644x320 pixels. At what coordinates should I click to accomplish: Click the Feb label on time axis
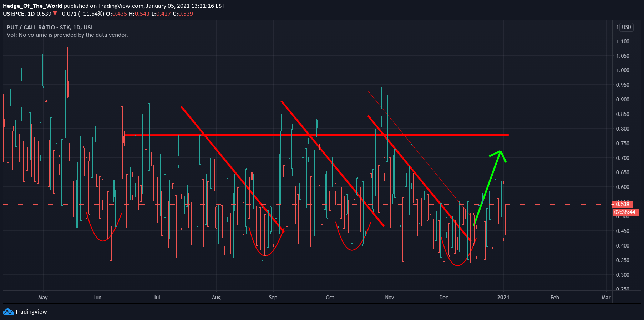(555, 297)
